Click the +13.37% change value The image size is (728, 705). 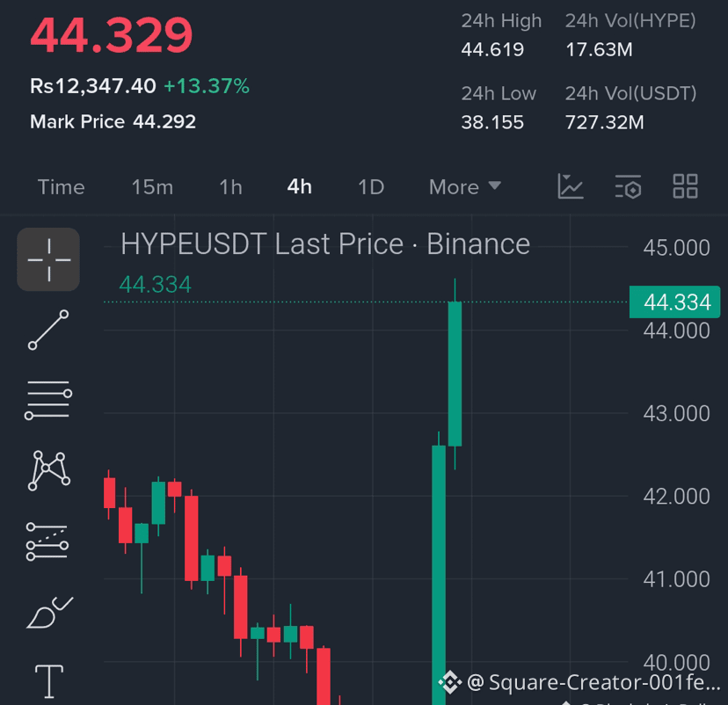click(x=207, y=86)
